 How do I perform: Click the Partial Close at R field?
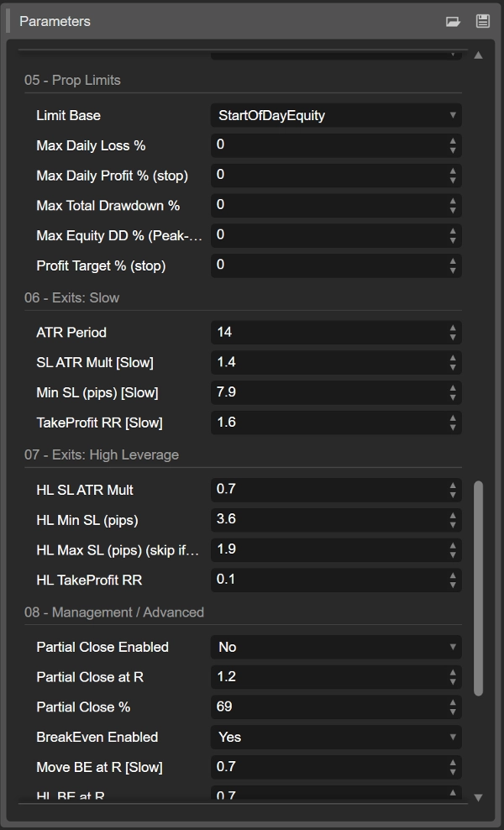pyautogui.click(x=328, y=677)
